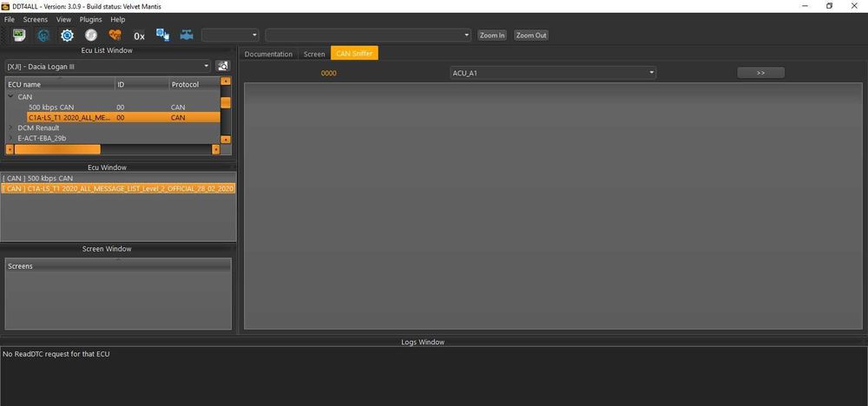This screenshot has width=868, height=406.
Task: Click the orange heart monitor icon
Action: [115, 35]
